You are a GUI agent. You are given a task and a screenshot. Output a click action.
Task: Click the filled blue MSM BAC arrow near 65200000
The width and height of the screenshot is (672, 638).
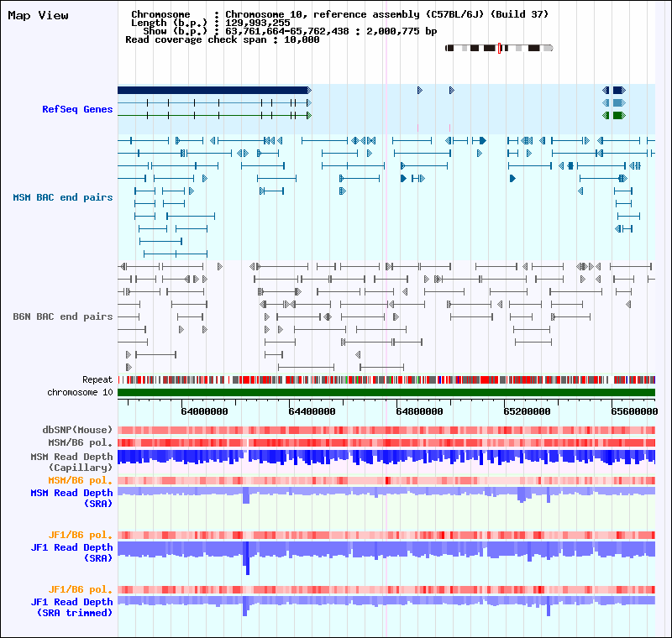pos(512,178)
